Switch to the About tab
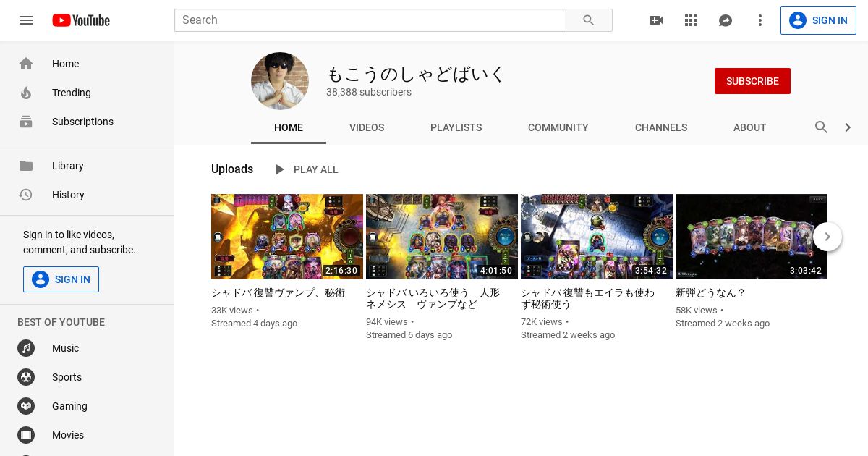The height and width of the screenshot is (456, 868). 749,127
